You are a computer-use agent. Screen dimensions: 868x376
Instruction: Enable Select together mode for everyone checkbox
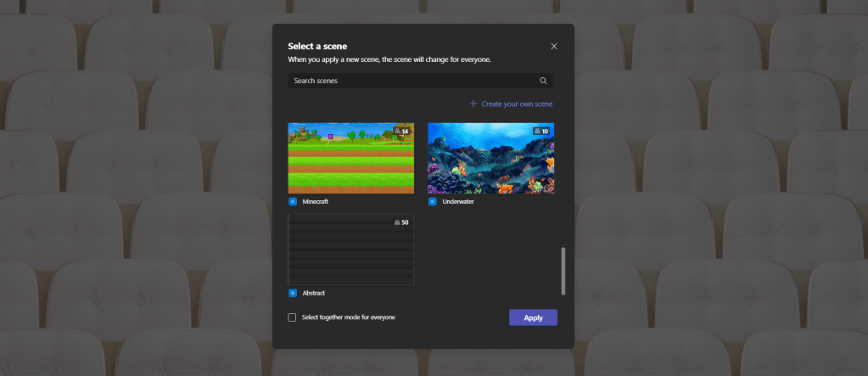coord(292,317)
